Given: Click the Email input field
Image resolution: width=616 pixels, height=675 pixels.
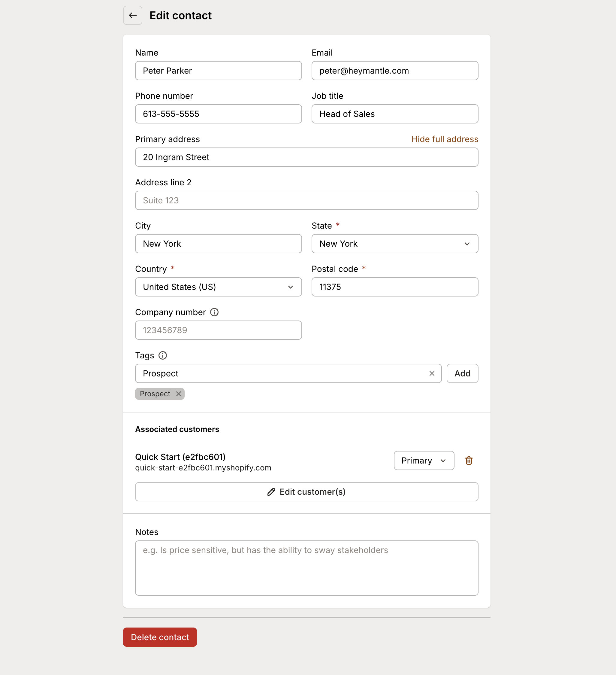Looking at the screenshot, I should coord(394,71).
